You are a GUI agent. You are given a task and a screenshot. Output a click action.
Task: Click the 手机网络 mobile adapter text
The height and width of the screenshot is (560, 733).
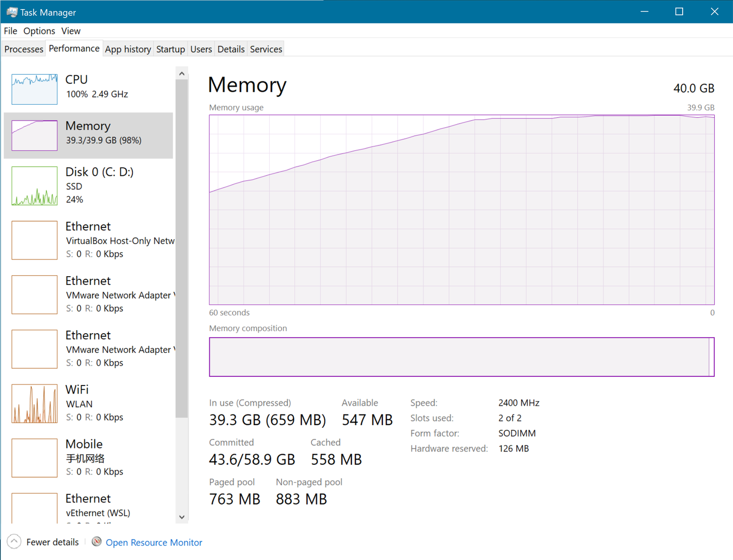coord(86,458)
